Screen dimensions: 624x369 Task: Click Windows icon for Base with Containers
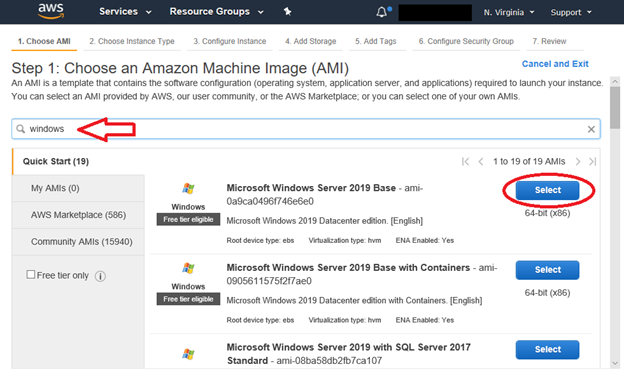[188, 268]
